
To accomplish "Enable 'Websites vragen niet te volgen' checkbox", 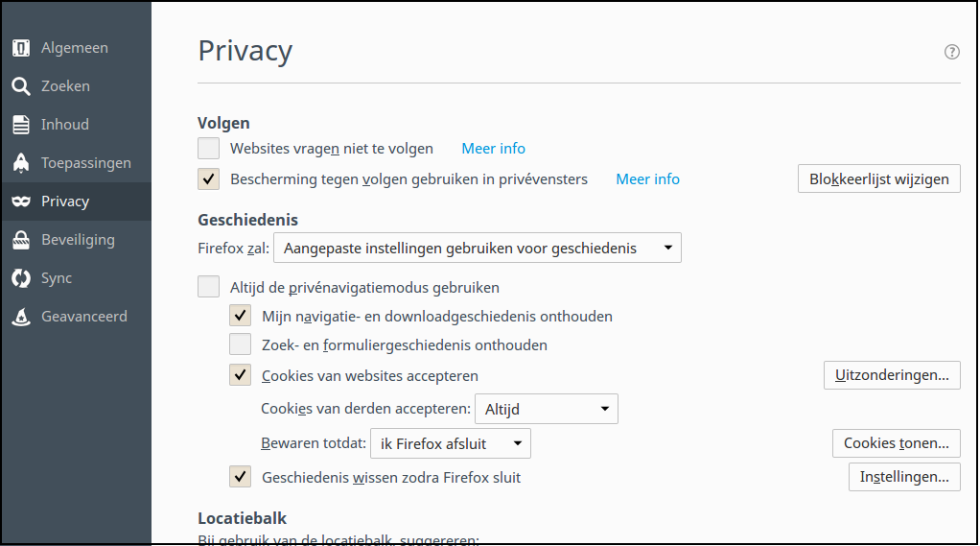I will pos(209,149).
